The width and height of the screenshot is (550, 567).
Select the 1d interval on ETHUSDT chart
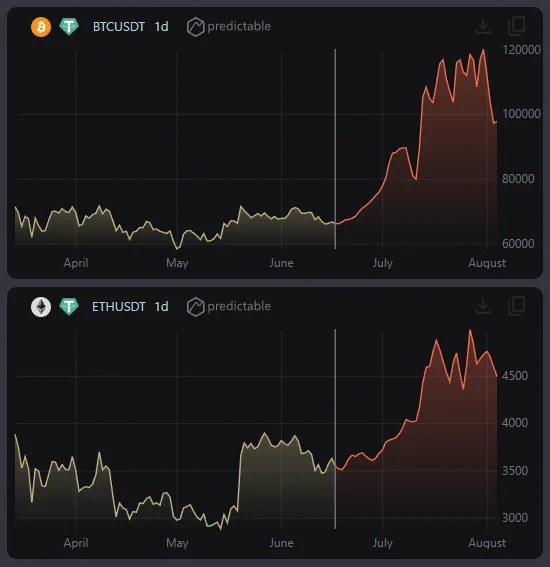[x=162, y=307]
